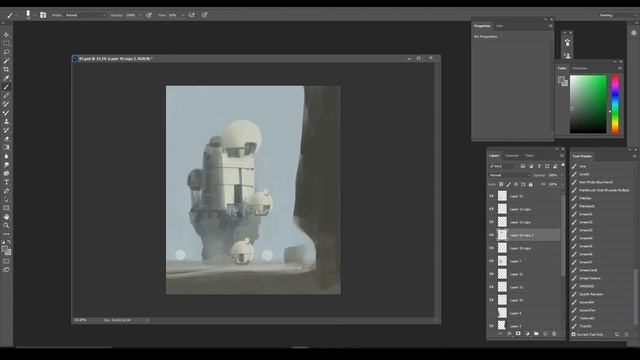The height and width of the screenshot is (360, 640).
Task: Create new adjustment layer from Layers panel
Action: [527, 334]
